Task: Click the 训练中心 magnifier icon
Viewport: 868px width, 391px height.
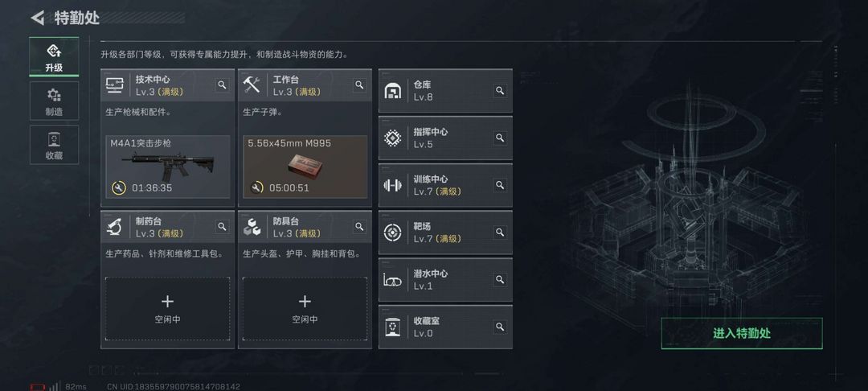Action: [x=500, y=185]
